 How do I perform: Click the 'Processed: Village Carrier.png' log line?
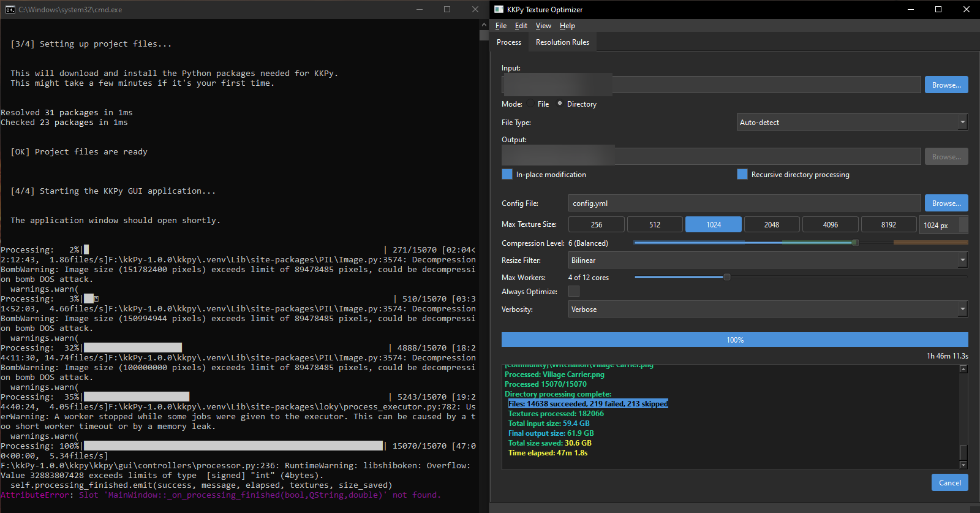pos(554,374)
